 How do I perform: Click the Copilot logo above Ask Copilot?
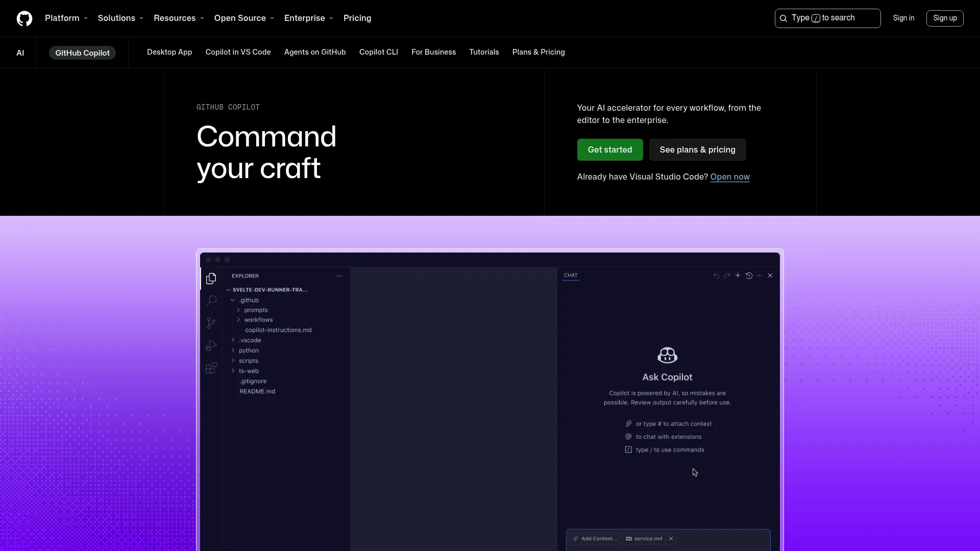[x=667, y=355]
